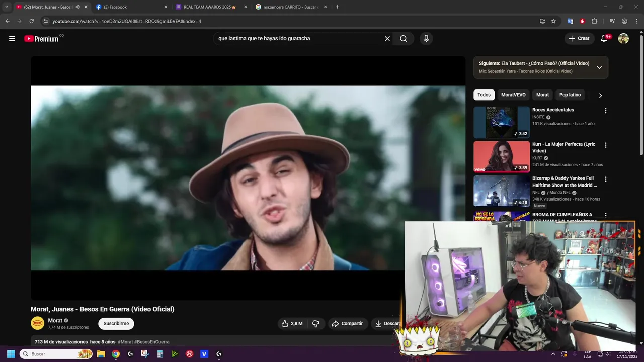Reload the current page
644x362 pixels.
point(31,21)
